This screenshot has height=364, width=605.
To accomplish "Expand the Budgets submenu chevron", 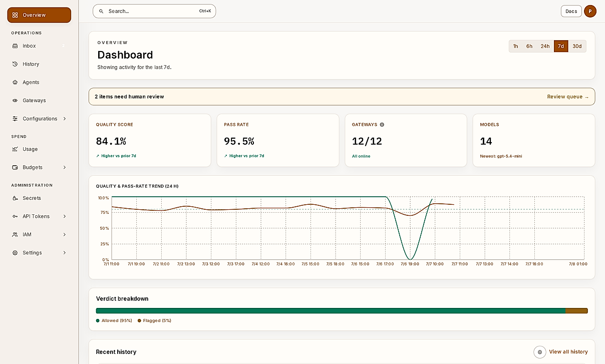I will coord(65,167).
